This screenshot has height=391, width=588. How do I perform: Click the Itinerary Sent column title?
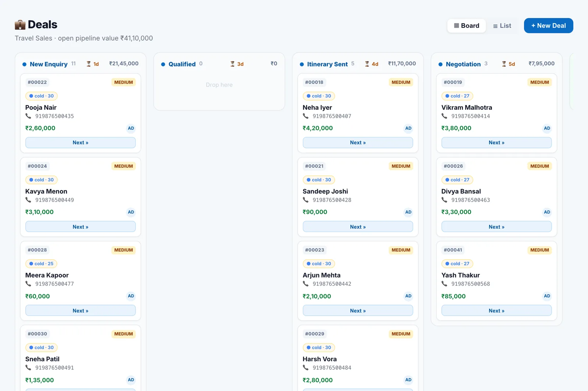pos(327,64)
